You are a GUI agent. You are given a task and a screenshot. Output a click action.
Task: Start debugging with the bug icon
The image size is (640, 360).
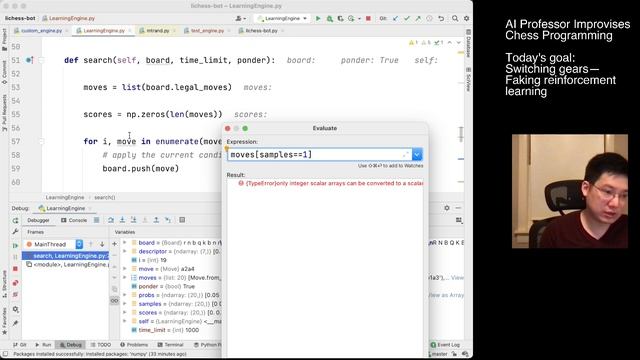click(329, 18)
